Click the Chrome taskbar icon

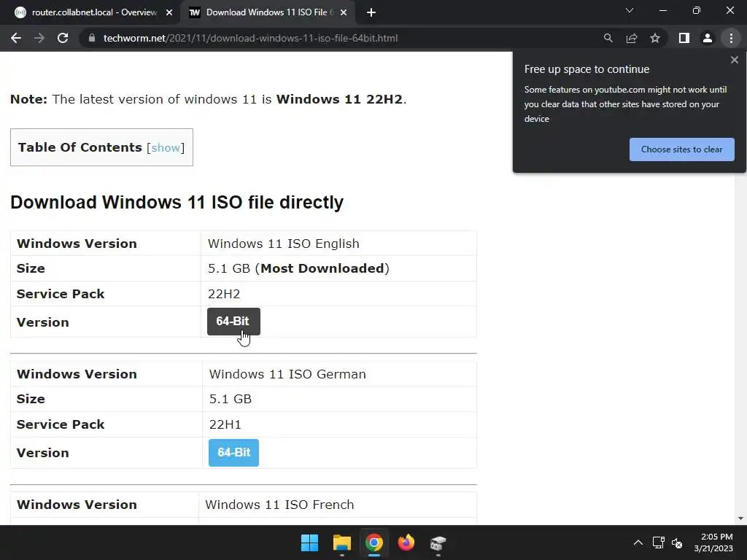(374, 542)
